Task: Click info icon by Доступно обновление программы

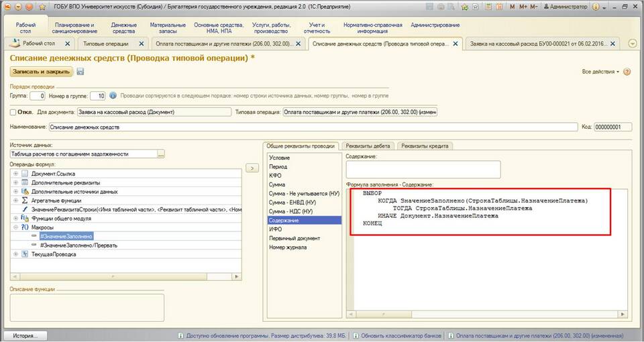Action: pyautogui.click(x=180, y=335)
